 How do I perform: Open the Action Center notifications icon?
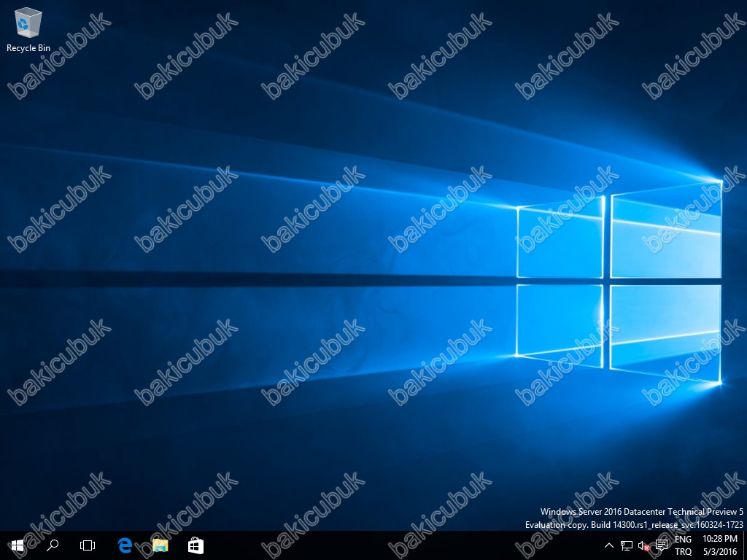pos(661,545)
